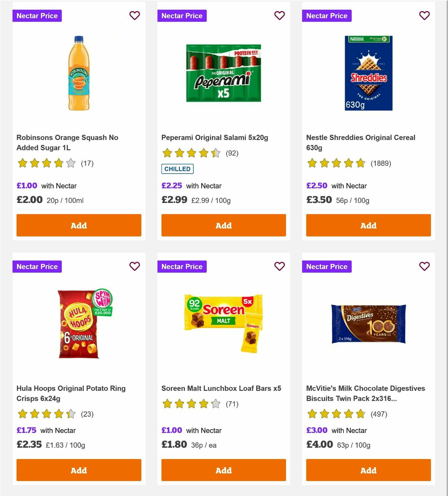448x496 pixels.
Task: Click the heart icon on Peperami salami
Action: pyautogui.click(x=279, y=16)
